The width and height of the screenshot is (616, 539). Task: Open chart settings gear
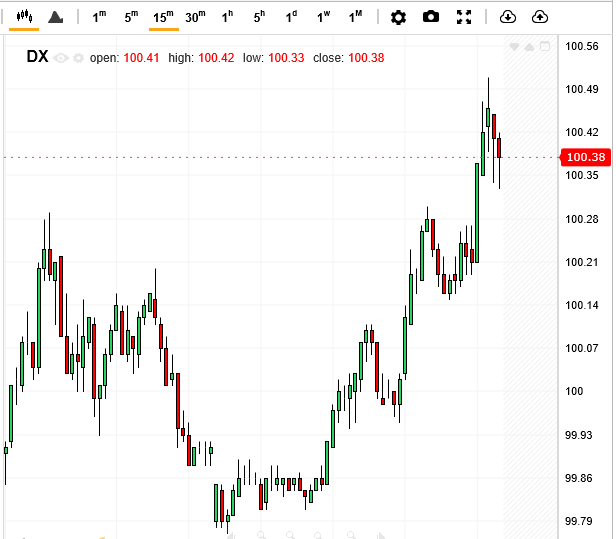point(398,17)
